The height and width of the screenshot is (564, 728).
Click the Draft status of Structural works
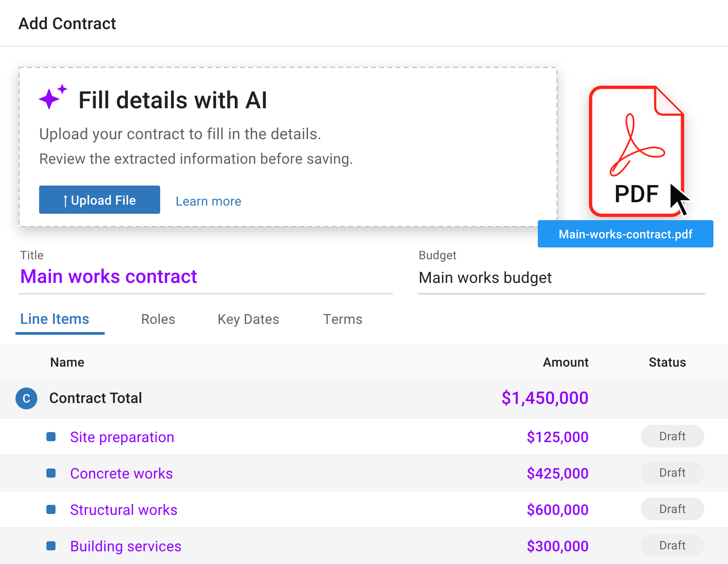[x=672, y=509]
